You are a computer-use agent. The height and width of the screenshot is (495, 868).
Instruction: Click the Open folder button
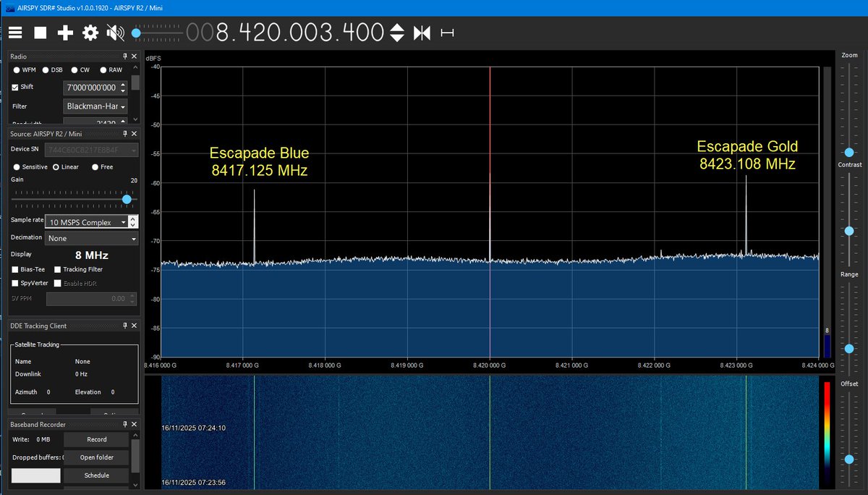point(95,457)
